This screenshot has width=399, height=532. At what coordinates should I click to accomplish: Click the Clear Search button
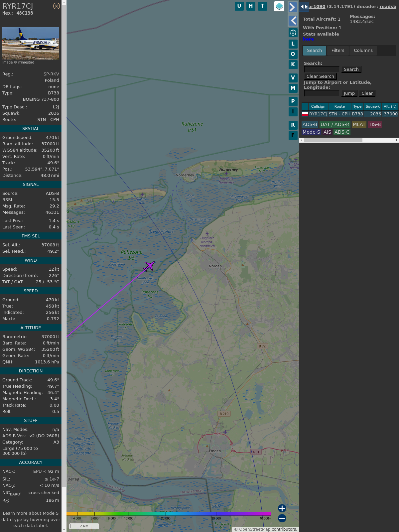(320, 76)
